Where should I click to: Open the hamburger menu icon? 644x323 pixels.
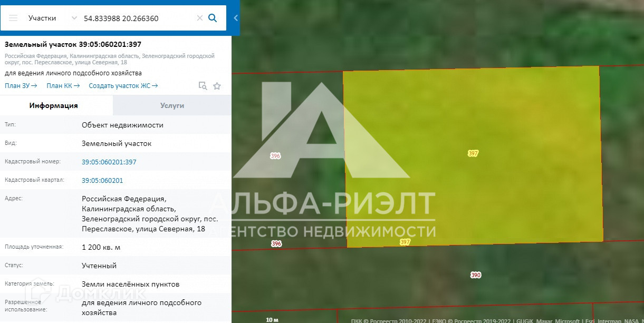tap(13, 18)
